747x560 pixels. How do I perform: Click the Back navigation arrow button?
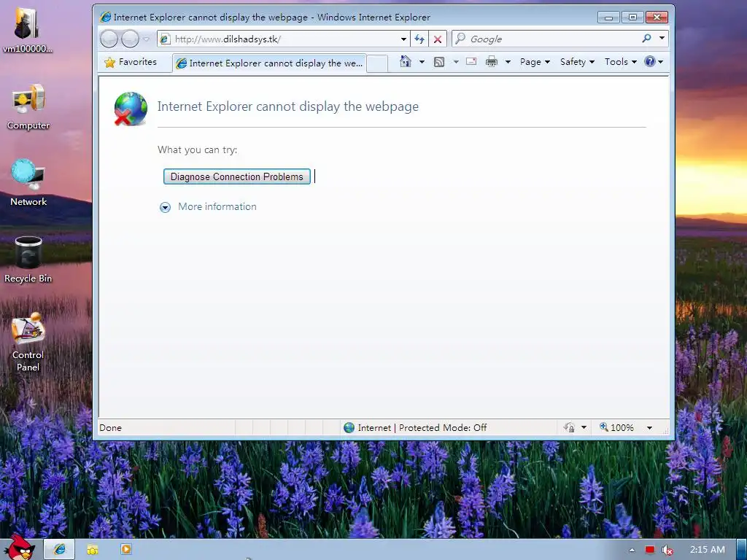tap(109, 39)
